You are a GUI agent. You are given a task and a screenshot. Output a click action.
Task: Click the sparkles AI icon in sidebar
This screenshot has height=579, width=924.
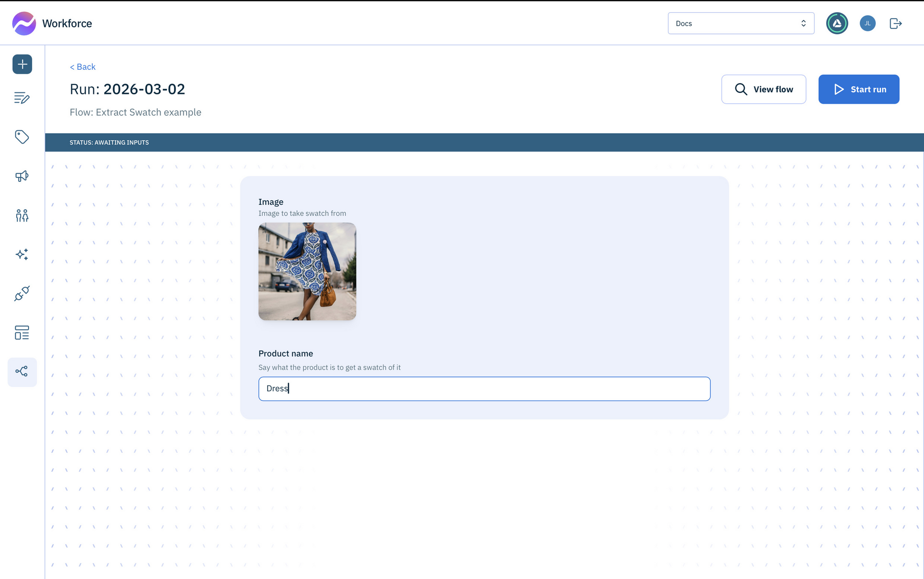click(22, 254)
